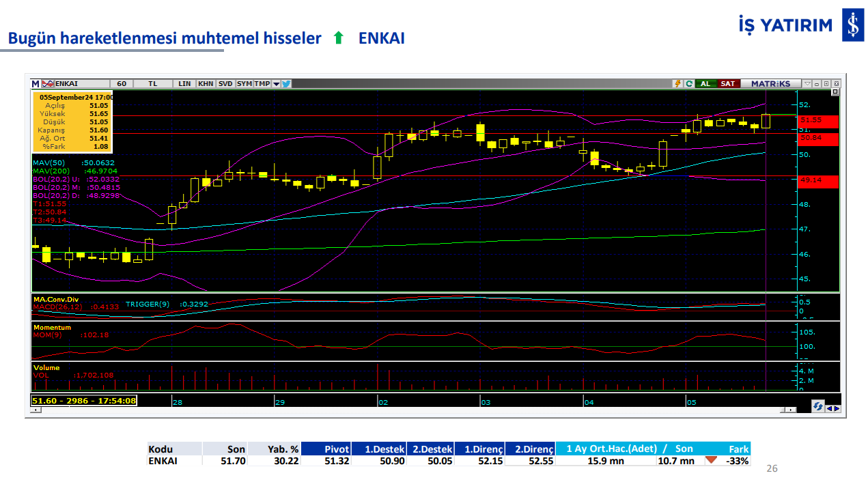Open the dropdown arrow after TMP
This screenshot has width=868, height=482.
click(x=276, y=84)
